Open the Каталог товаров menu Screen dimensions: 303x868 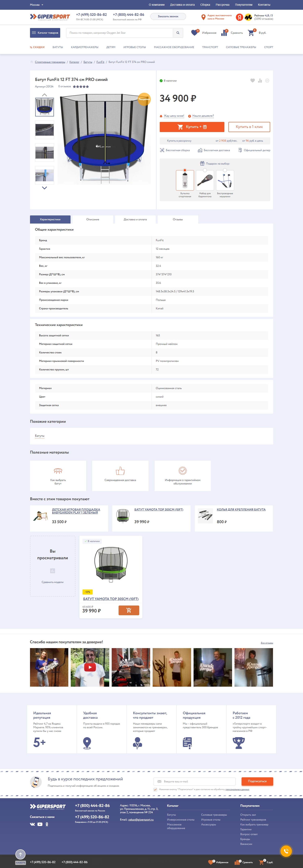tap(45, 33)
